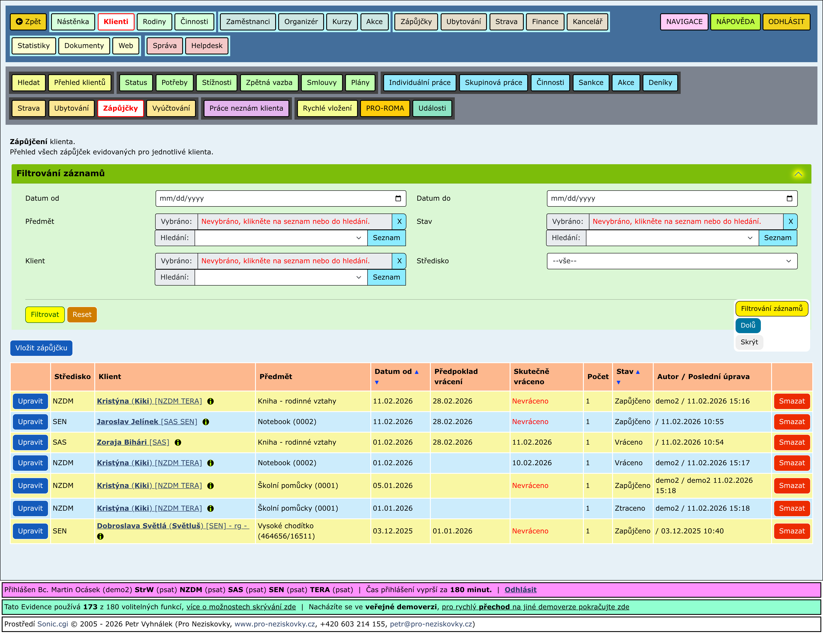Expand Stav Hledání combo box

click(750, 238)
